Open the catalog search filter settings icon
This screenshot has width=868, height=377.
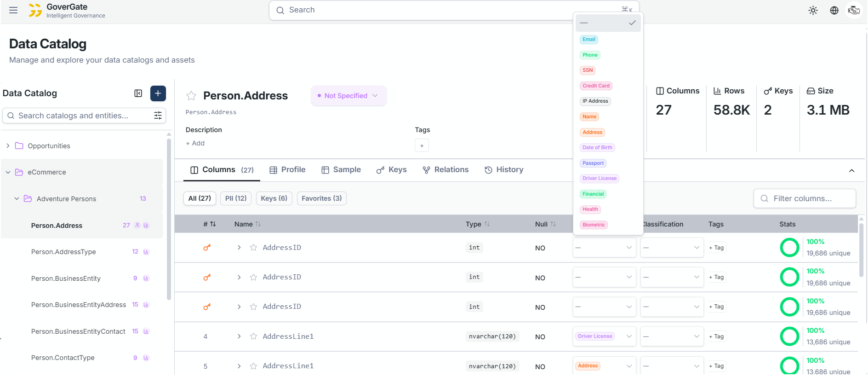158,116
